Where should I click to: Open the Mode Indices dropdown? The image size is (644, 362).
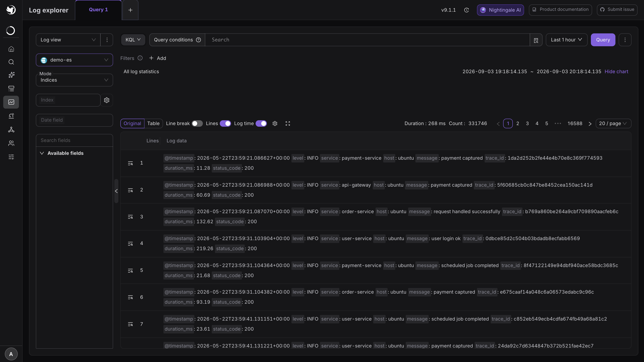pos(74,80)
